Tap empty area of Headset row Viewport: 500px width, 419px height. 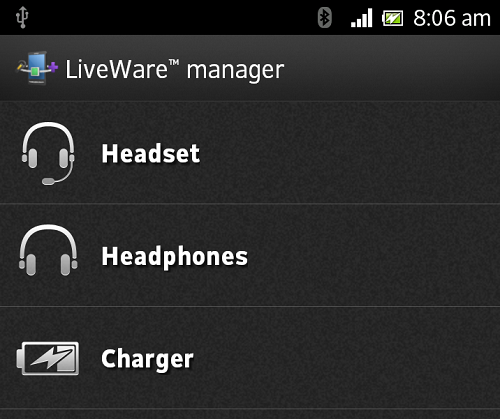coord(350,153)
